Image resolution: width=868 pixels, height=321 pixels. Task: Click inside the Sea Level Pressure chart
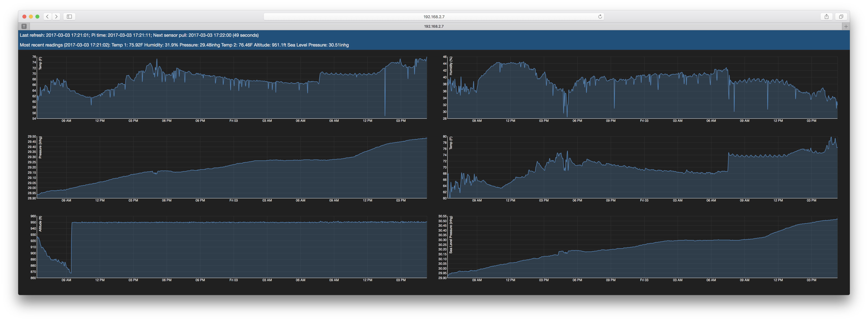point(643,247)
